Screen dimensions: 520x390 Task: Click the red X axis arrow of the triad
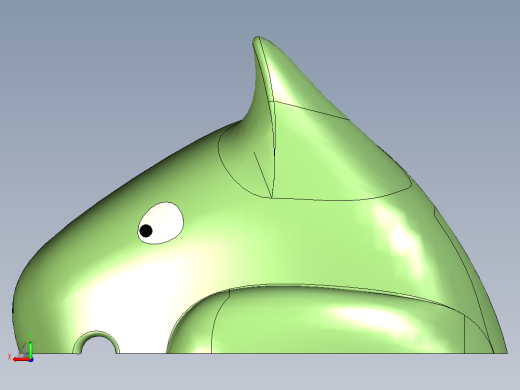[21, 359]
